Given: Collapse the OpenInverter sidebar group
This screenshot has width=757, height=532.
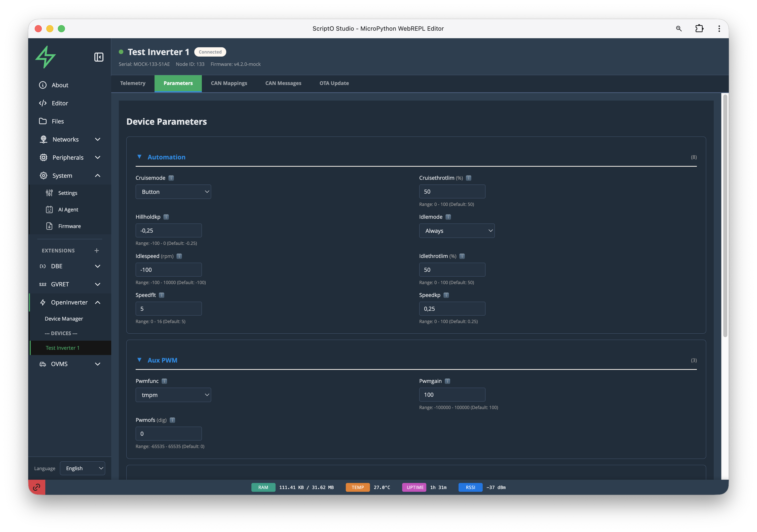Looking at the screenshot, I should pyautogui.click(x=98, y=302).
